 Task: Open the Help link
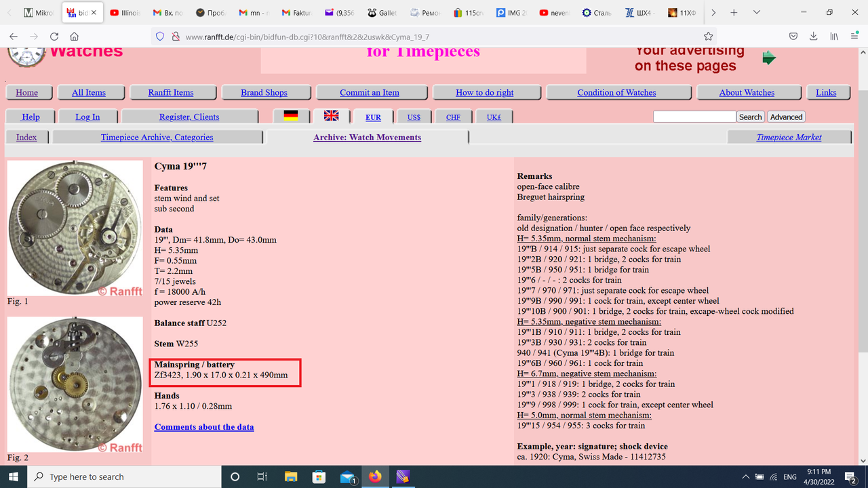coord(31,117)
